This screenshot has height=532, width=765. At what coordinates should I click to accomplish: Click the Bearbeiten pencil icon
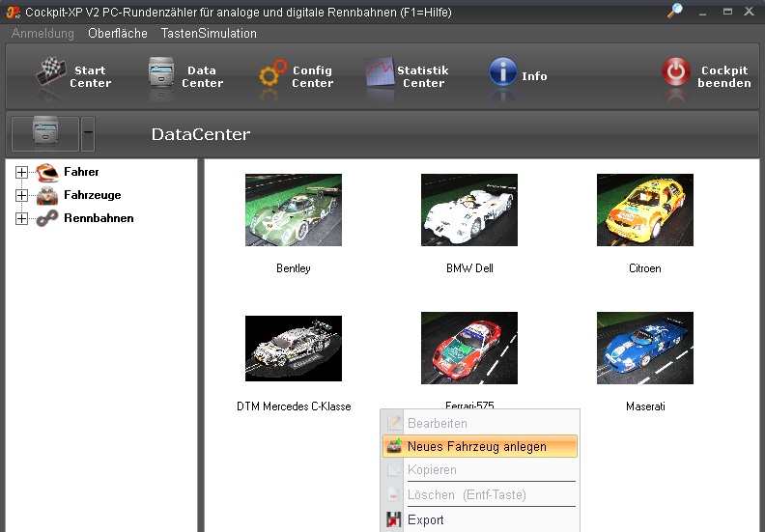[394, 423]
